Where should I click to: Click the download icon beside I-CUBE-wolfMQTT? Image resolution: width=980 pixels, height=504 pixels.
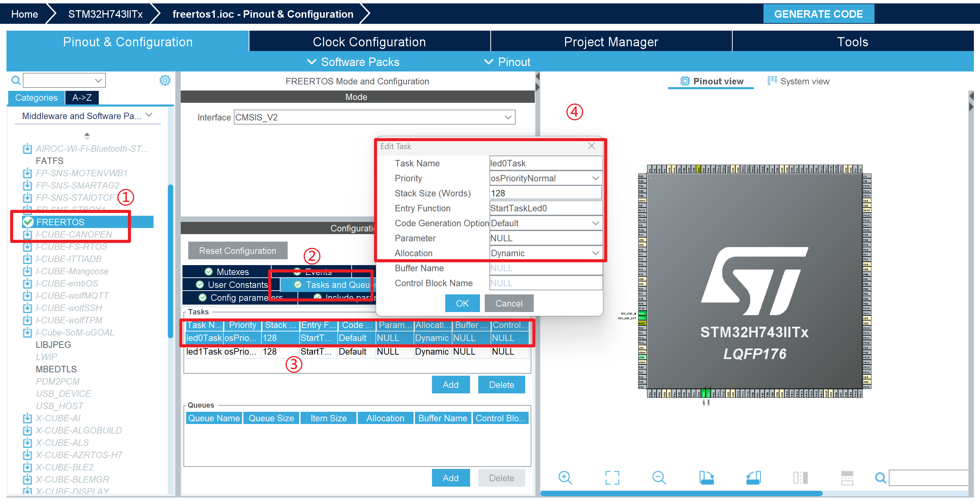[27, 295]
